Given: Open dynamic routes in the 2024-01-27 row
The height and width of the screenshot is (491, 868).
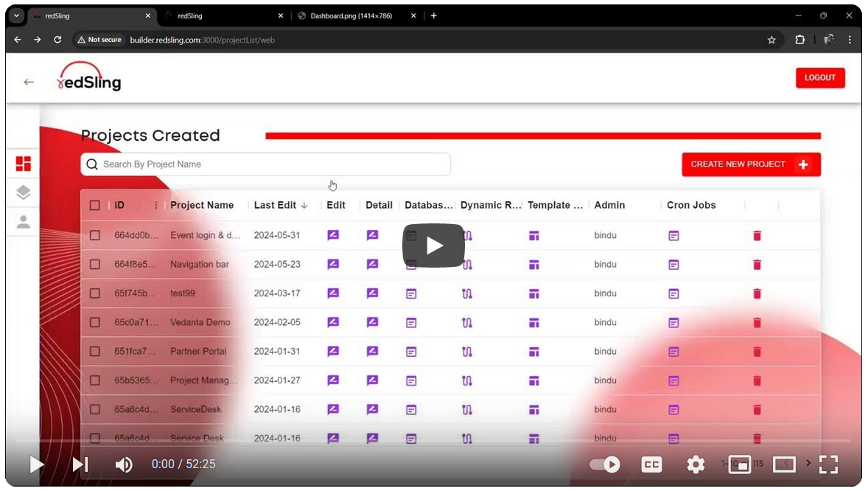Looking at the screenshot, I should tap(467, 380).
